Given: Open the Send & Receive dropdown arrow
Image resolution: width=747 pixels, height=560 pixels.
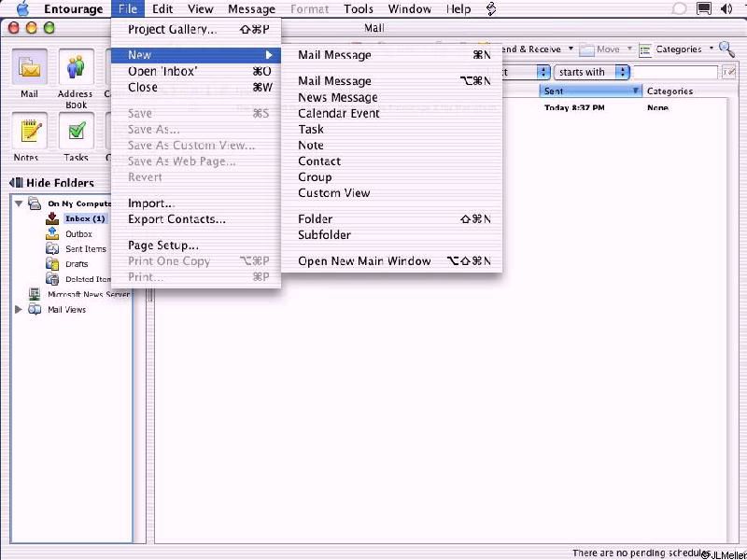Looking at the screenshot, I should tap(571, 49).
